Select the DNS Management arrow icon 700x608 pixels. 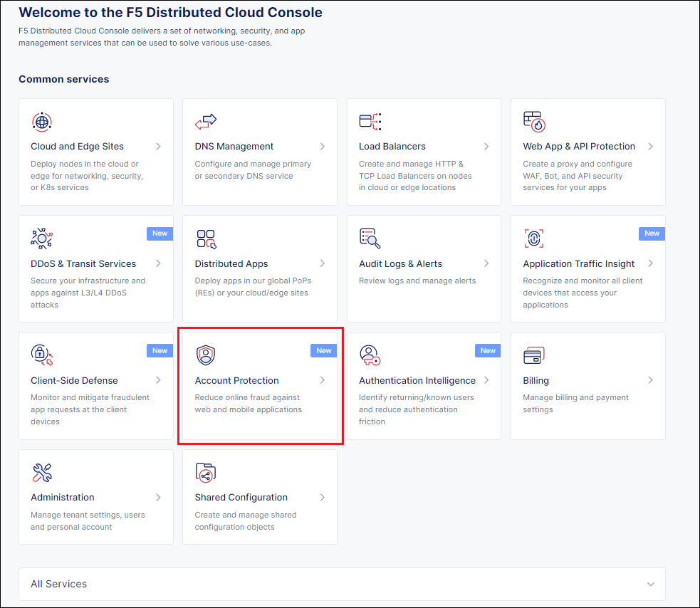(x=322, y=147)
